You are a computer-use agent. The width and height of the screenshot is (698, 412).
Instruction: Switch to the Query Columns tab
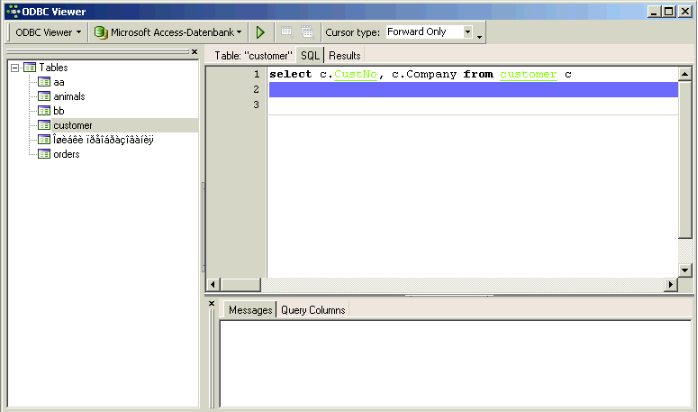point(313,310)
